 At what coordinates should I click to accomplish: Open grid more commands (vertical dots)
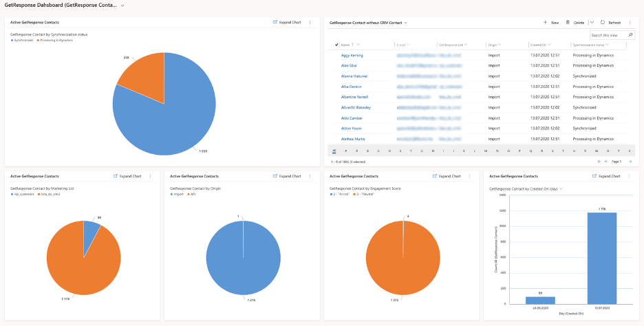point(630,23)
